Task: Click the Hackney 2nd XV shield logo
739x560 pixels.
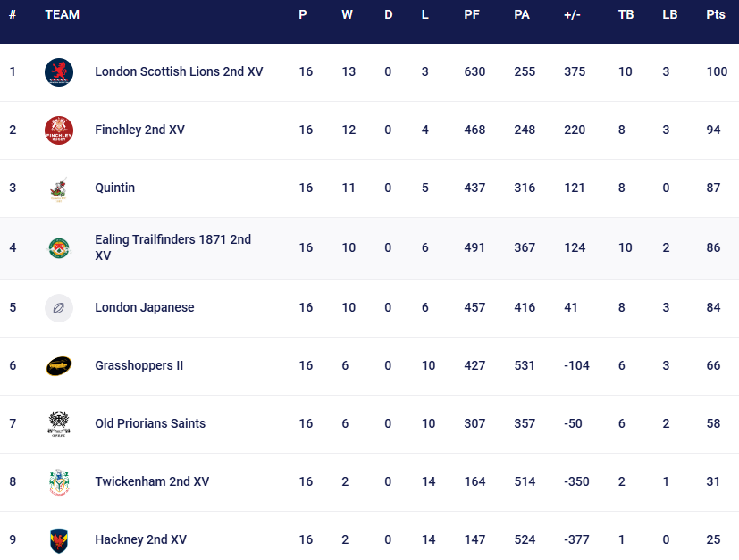Action: pos(59,539)
